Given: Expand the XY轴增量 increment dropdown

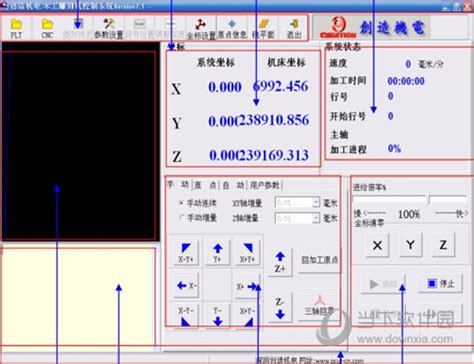Looking at the screenshot, I should (315, 202).
